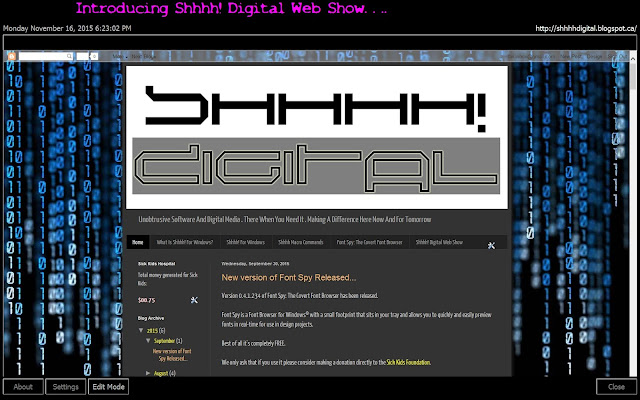Click the '$00.75' donation amount text
Image resolution: width=640 pixels, height=400 pixels.
pyautogui.click(x=147, y=300)
